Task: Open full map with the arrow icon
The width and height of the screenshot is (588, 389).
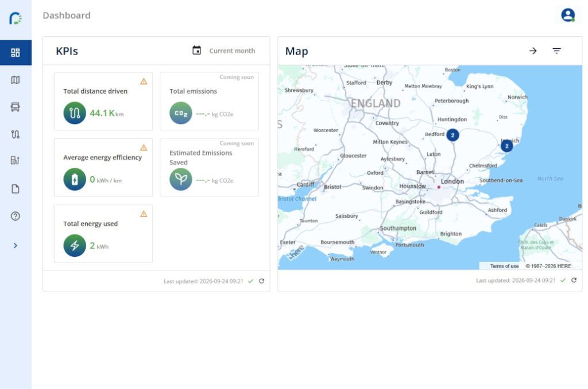Action: (x=533, y=51)
